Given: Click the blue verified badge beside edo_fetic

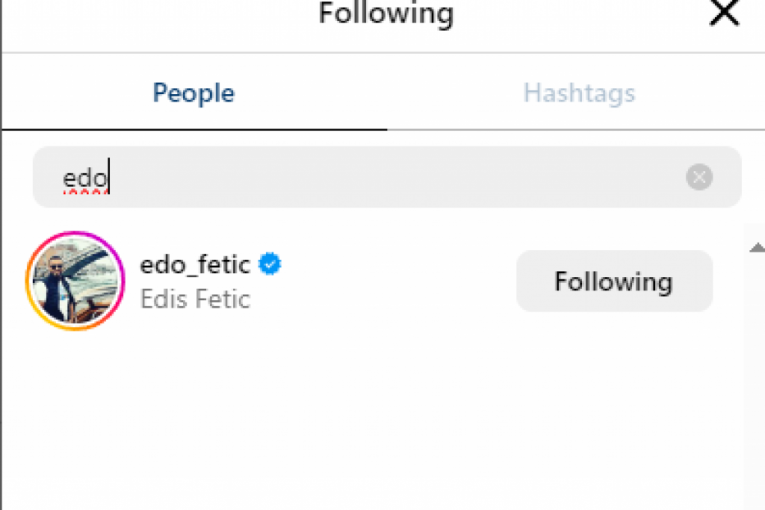Looking at the screenshot, I should [270, 264].
